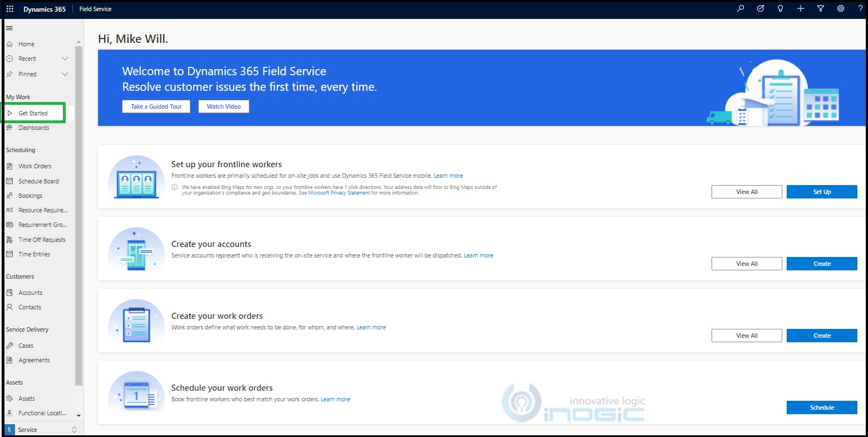
Task: Open Learn more link for work orders
Action: pos(371,327)
